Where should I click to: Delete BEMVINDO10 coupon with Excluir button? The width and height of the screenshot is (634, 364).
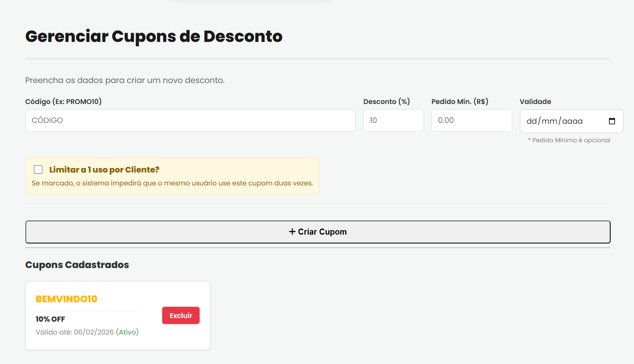[x=181, y=316]
